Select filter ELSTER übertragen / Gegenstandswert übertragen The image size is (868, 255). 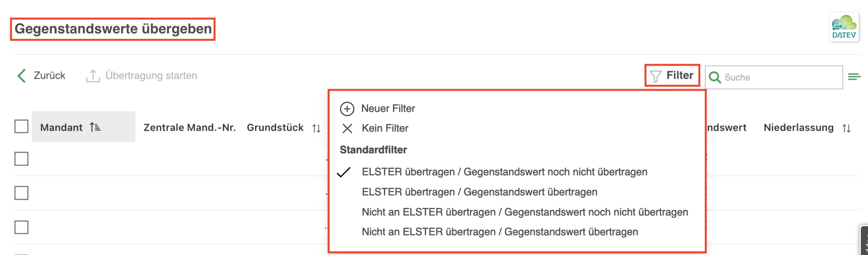tap(479, 192)
